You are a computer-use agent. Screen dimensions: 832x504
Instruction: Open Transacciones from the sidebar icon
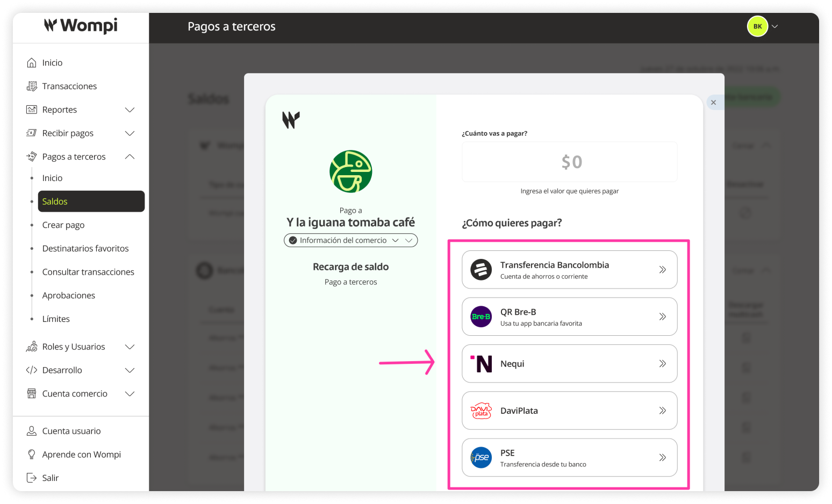[32, 87]
